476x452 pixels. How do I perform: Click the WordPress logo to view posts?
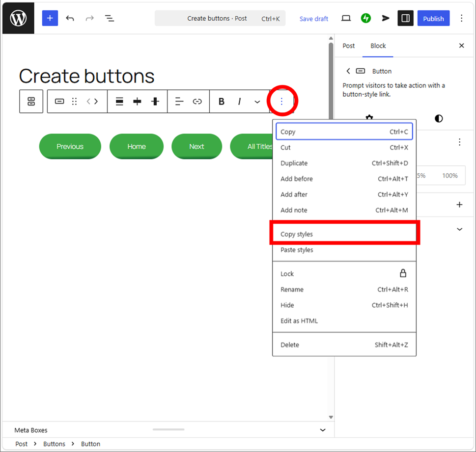pyautogui.click(x=18, y=18)
